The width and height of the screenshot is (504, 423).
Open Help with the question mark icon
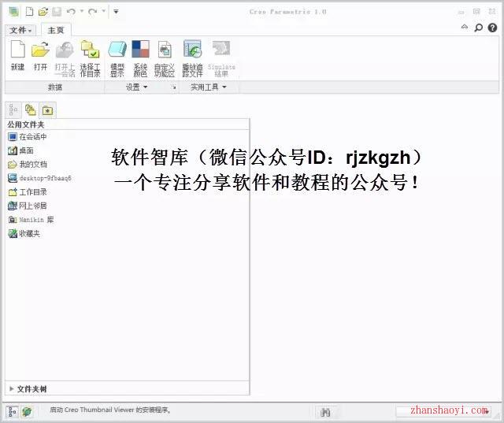(x=492, y=28)
